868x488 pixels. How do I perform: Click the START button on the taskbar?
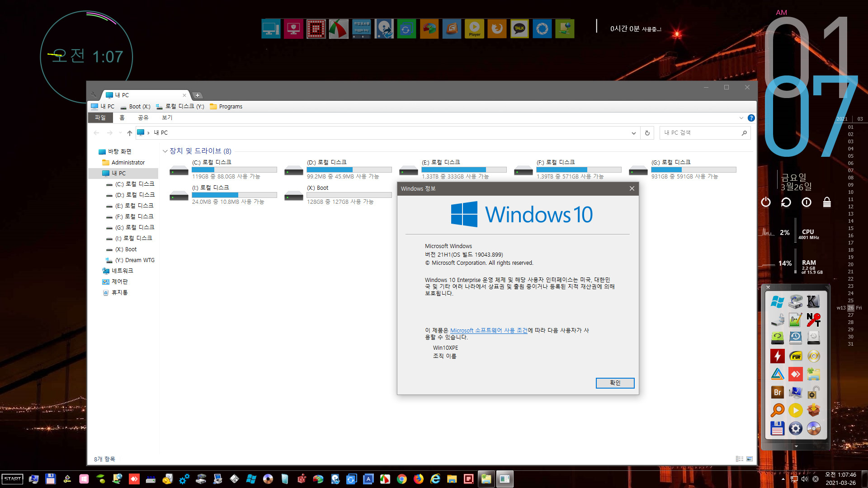pyautogui.click(x=13, y=479)
